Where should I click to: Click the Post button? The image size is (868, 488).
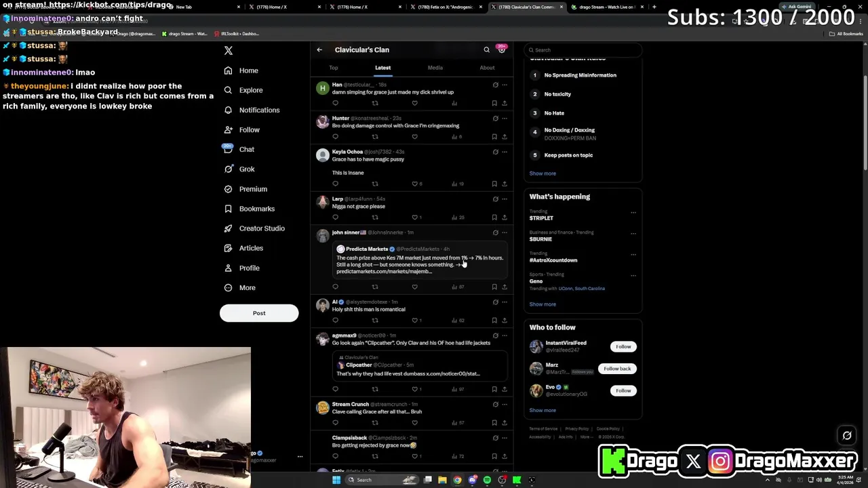tap(259, 313)
